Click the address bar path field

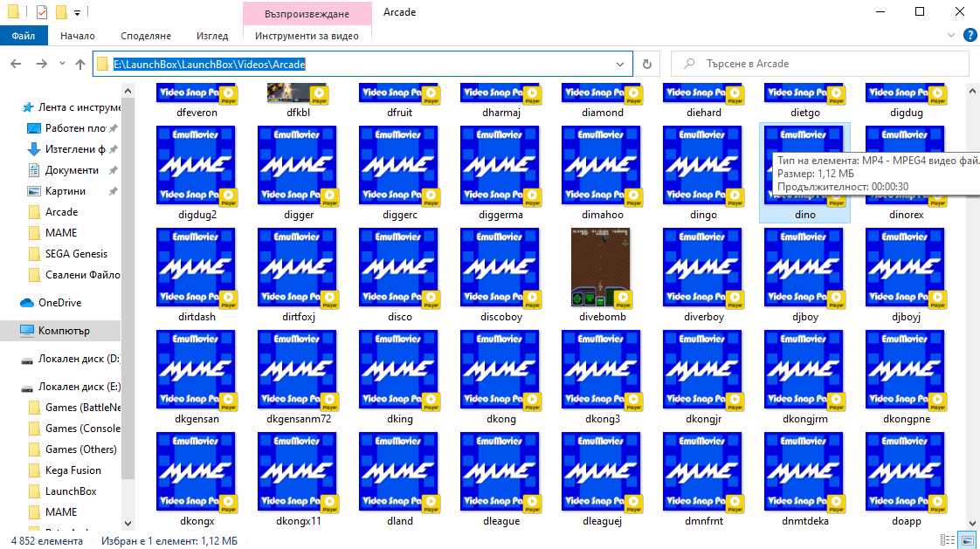point(362,64)
